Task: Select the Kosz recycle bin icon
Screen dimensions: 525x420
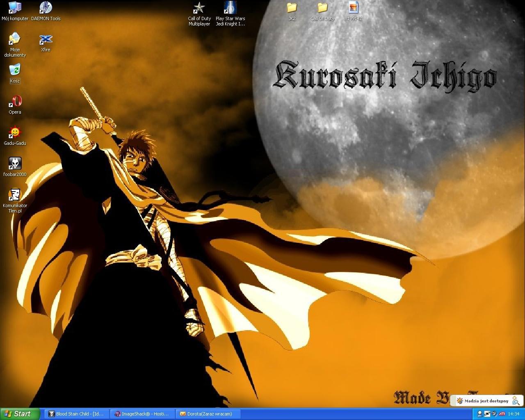Action: (x=15, y=73)
